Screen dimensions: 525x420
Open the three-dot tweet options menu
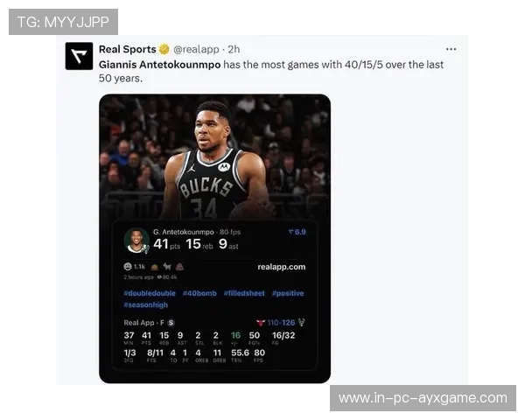pos(451,49)
